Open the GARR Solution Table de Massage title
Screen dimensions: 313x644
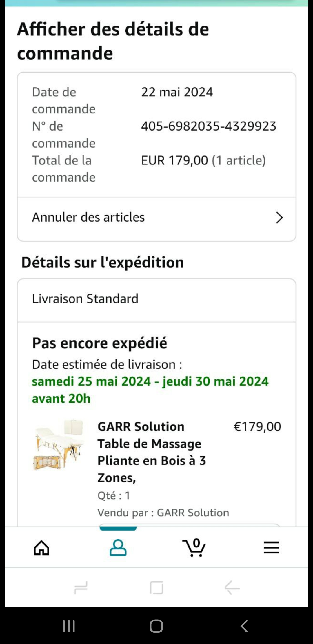coord(152,452)
